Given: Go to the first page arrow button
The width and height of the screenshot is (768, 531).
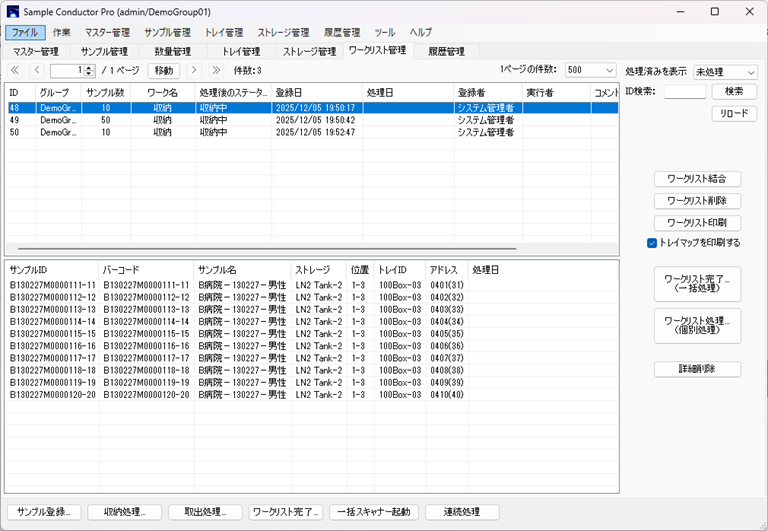Looking at the screenshot, I should 15,71.
